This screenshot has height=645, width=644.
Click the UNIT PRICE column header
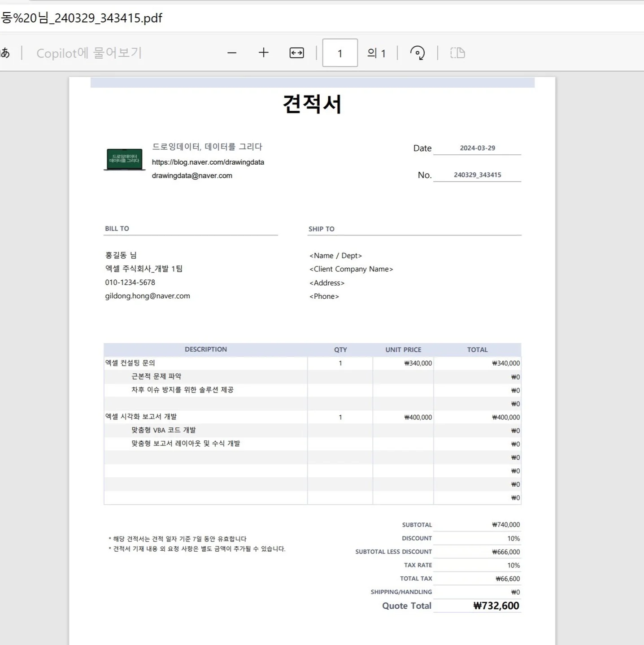pyautogui.click(x=403, y=350)
